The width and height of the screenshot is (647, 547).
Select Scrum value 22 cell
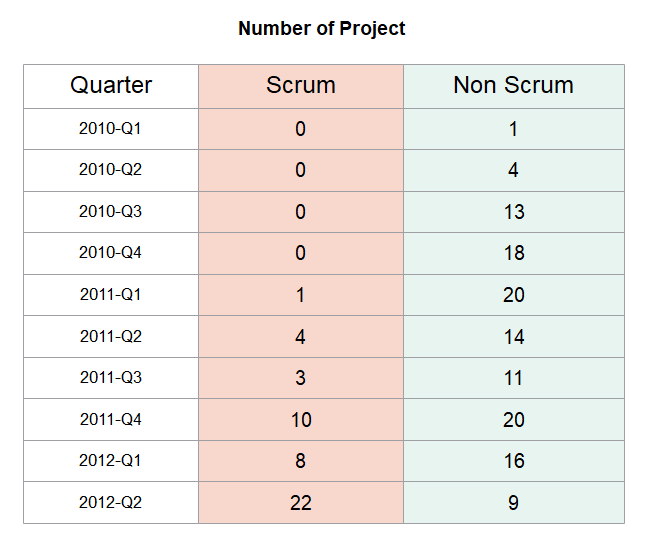pyautogui.click(x=301, y=502)
